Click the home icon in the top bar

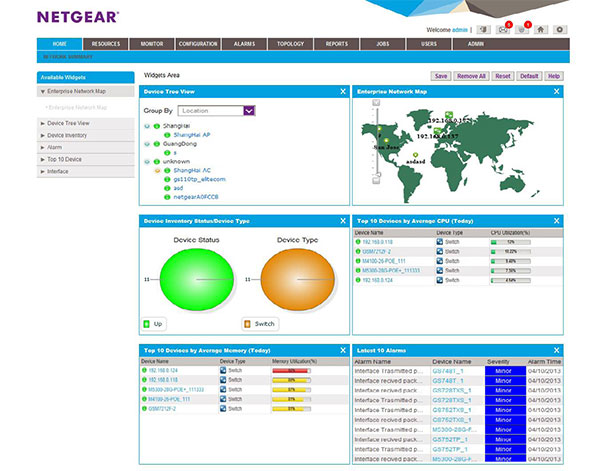(540, 29)
